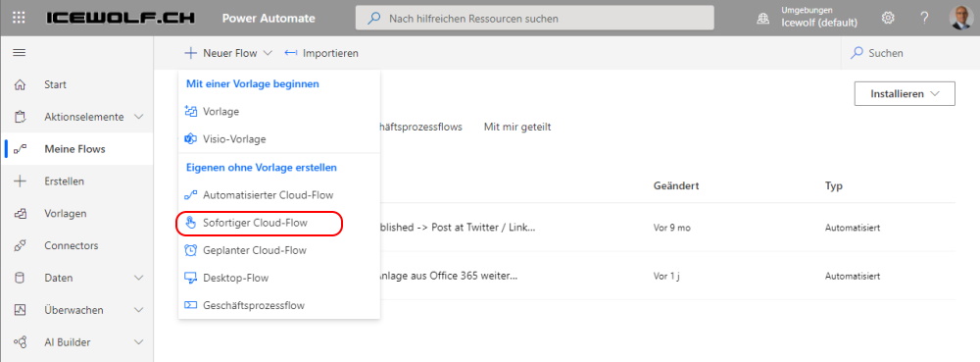
Task: Open the Installieren dropdown button
Action: pos(905,94)
